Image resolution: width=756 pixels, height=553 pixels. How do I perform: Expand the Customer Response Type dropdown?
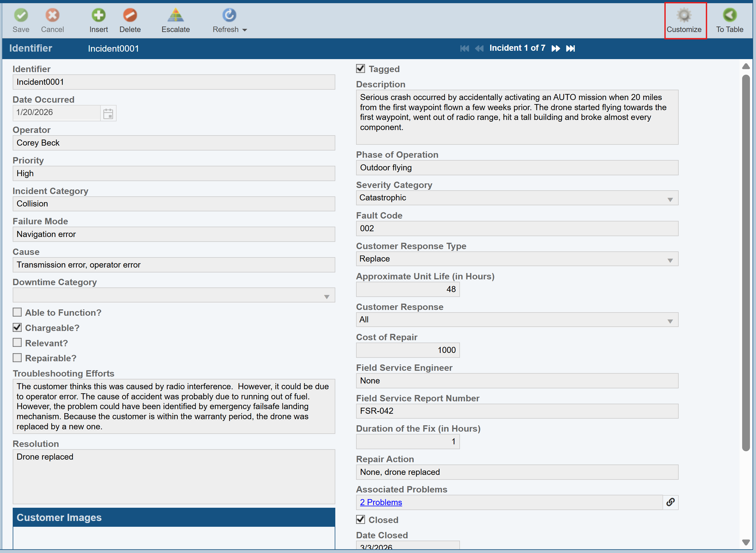click(670, 260)
